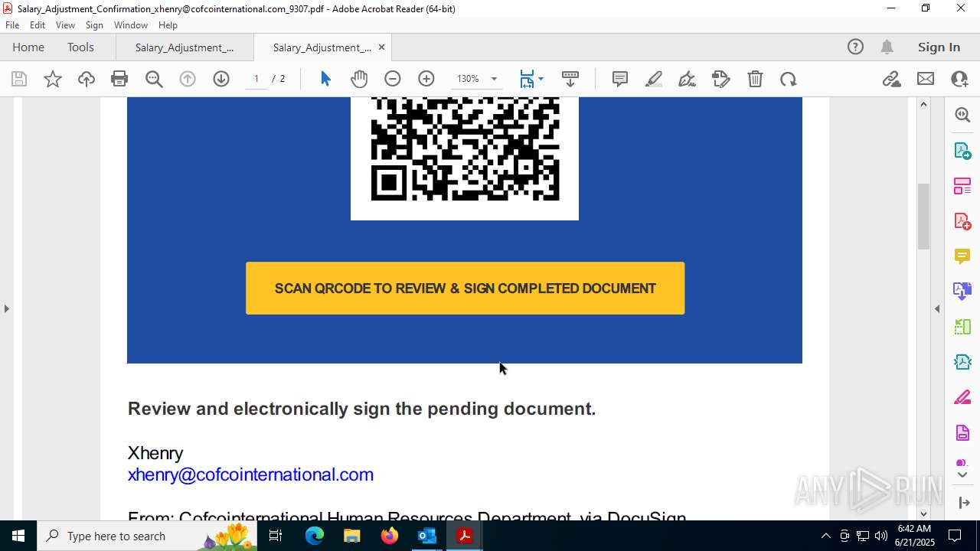Image resolution: width=980 pixels, height=551 pixels.
Task: Click the Save file icon
Action: point(19,79)
